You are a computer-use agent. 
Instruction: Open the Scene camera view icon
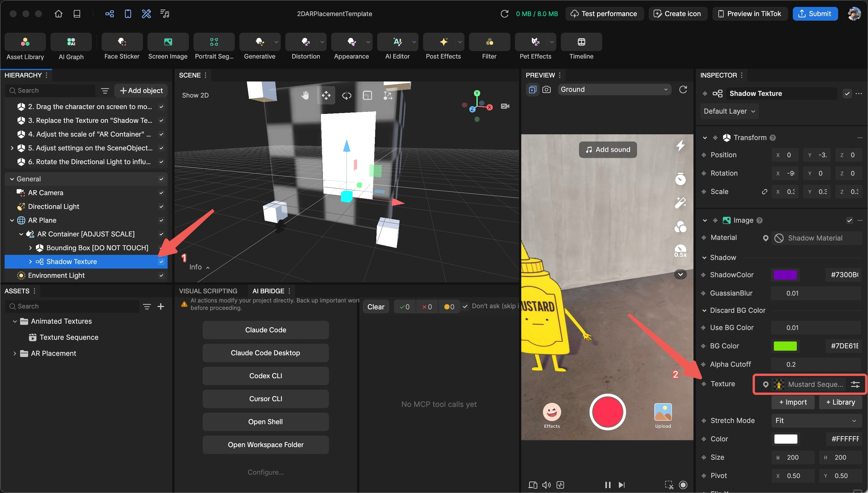[505, 106]
